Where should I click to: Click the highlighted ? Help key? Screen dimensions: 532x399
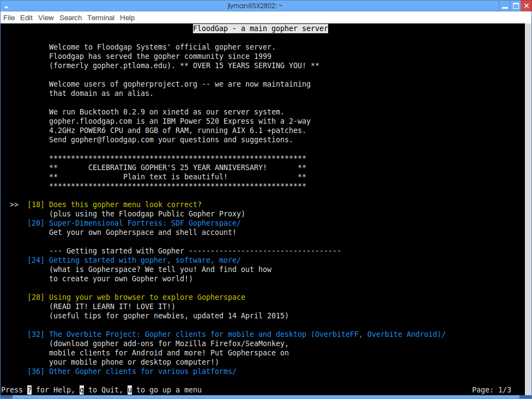point(29,390)
